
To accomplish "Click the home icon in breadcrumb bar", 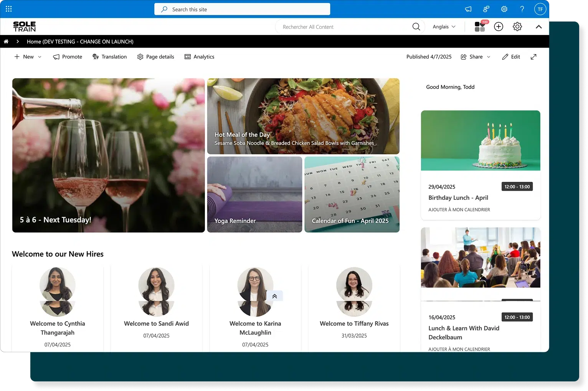I will click(6, 41).
